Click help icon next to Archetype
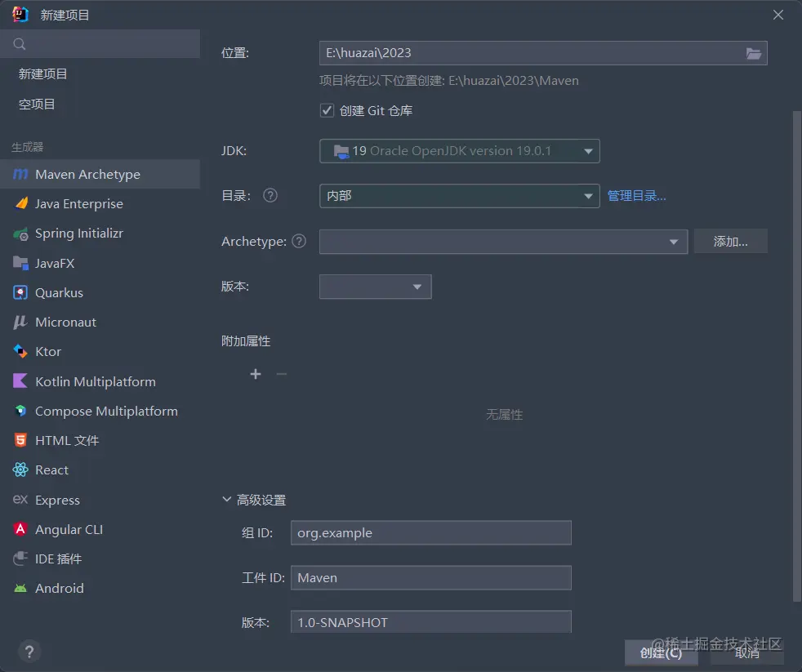The width and height of the screenshot is (802, 672). 299,241
